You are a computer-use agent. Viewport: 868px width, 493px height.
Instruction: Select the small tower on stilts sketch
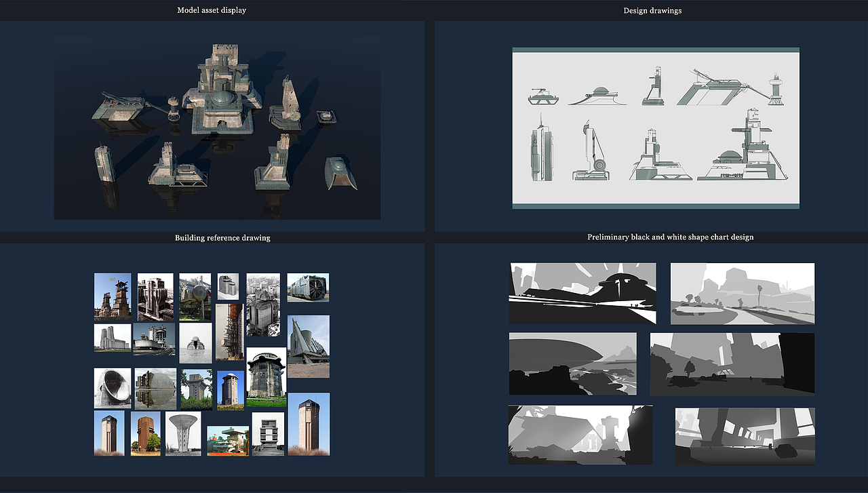pyautogui.click(x=776, y=89)
